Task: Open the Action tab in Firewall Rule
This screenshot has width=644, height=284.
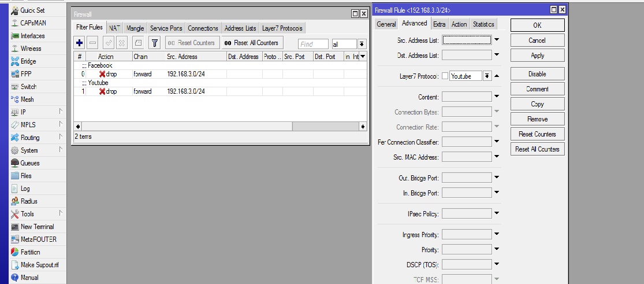Action: tap(459, 24)
